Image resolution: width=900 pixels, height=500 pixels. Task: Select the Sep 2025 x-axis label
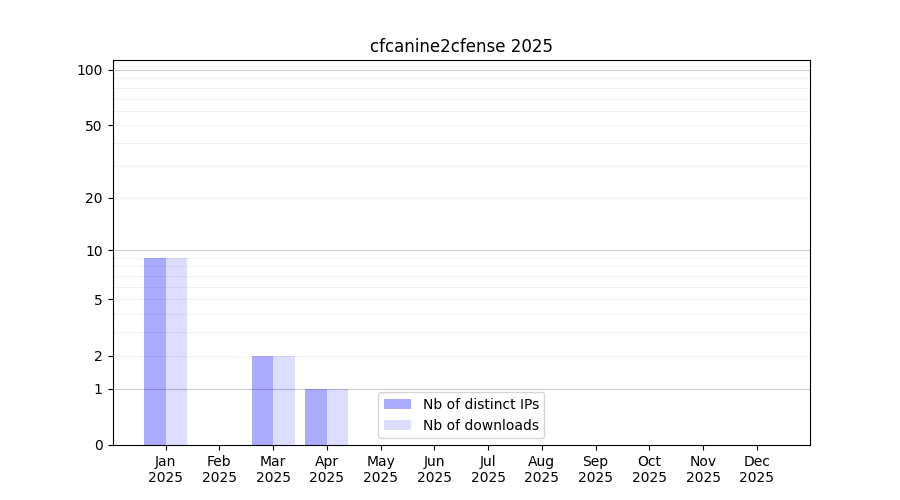tap(595, 469)
